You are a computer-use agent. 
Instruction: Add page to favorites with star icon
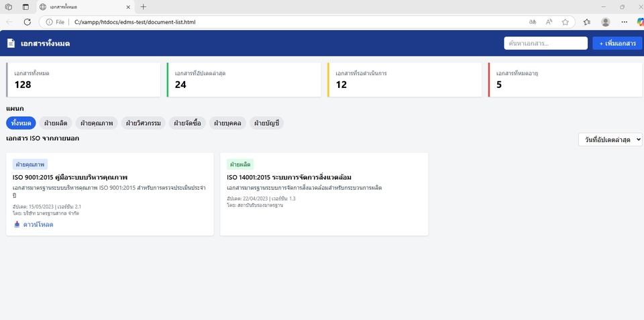[x=566, y=22]
